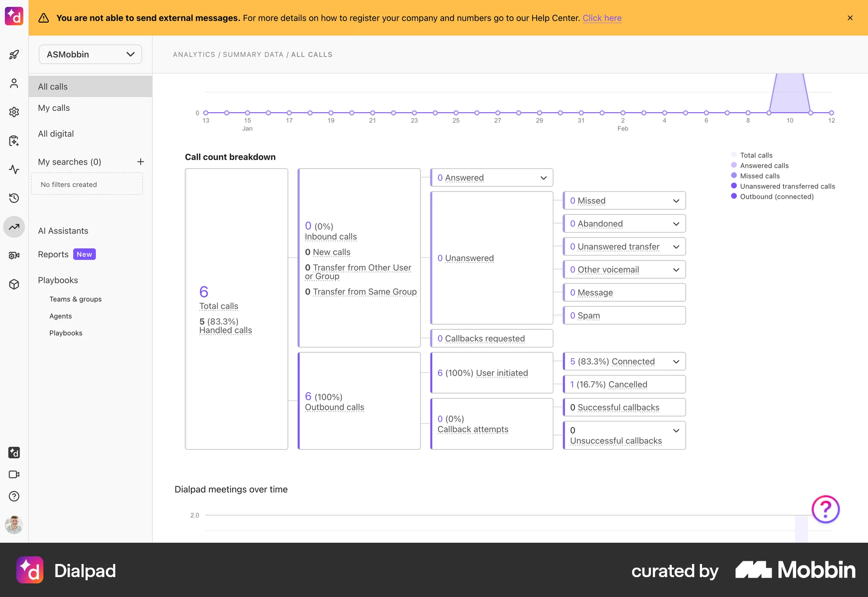
Task: Open the meetings recording icon in sidebar
Action: (x=14, y=255)
